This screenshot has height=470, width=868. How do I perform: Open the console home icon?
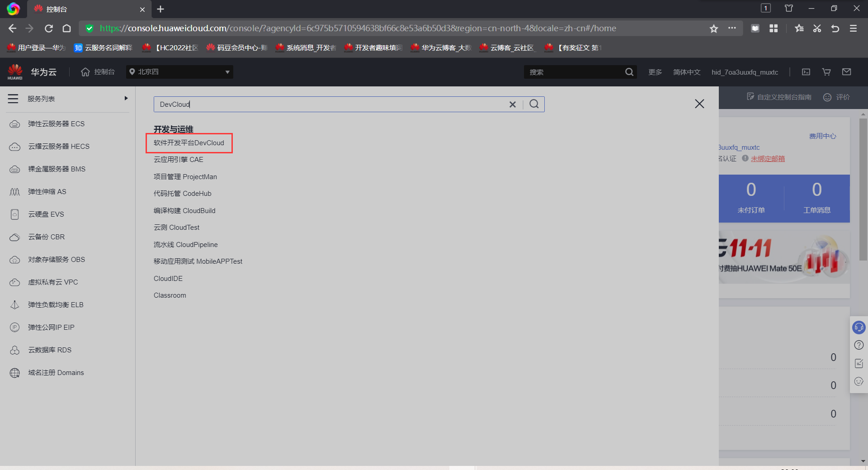[85, 72]
